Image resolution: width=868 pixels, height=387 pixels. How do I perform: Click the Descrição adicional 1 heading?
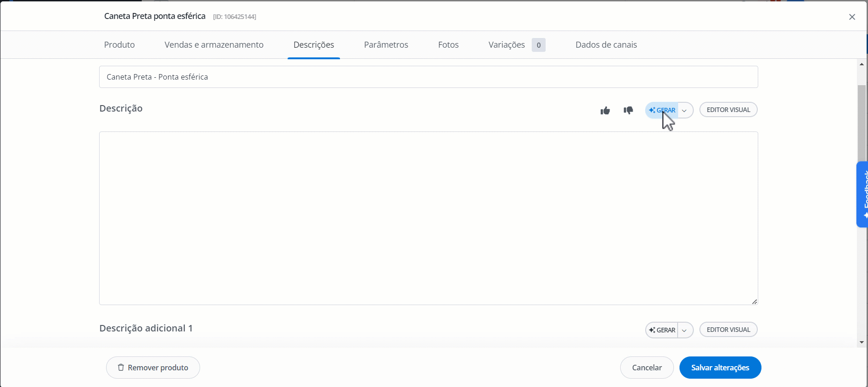(146, 328)
